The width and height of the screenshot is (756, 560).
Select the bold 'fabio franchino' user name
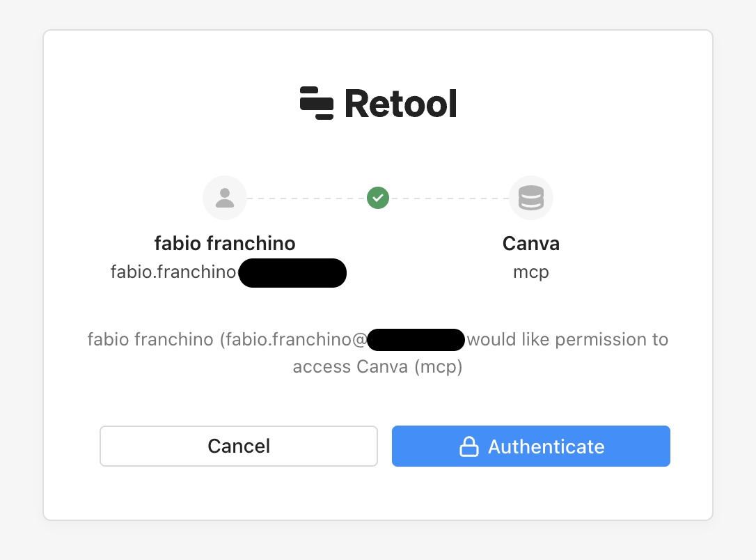tap(225, 243)
